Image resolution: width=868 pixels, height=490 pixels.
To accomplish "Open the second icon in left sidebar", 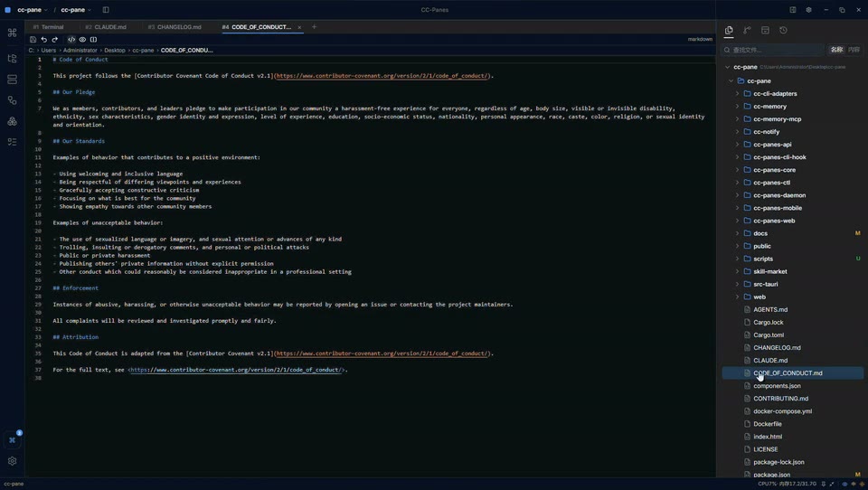I will pyautogui.click(x=12, y=58).
